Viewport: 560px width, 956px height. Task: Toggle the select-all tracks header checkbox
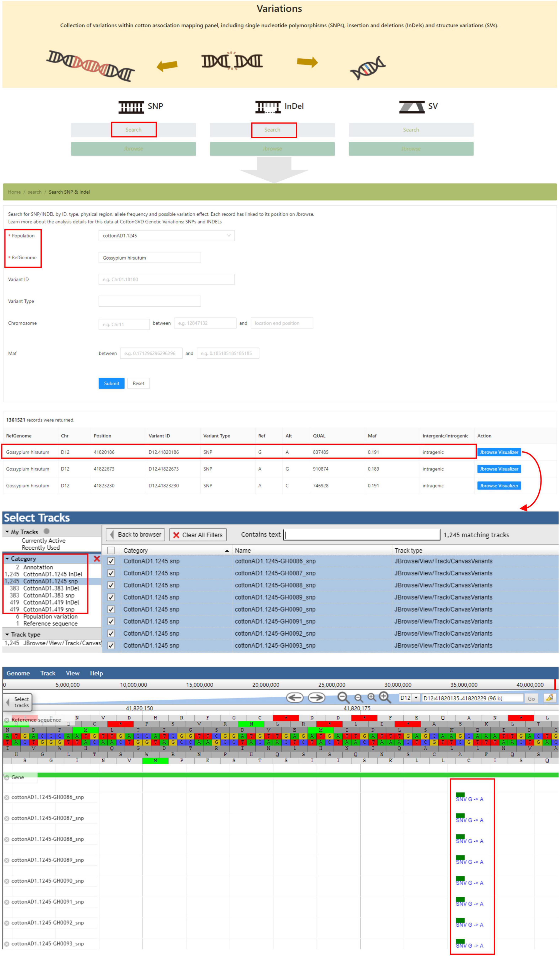tap(111, 550)
